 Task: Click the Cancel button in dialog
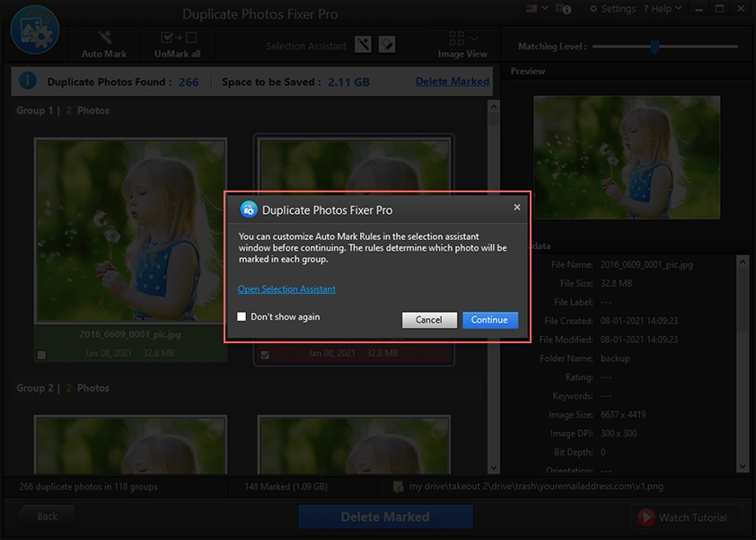pyautogui.click(x=429, y=320)
